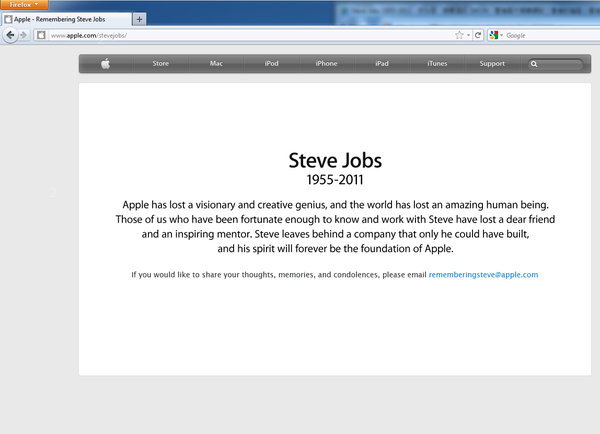Bookmark this page with the star icon

click(459, 35)
